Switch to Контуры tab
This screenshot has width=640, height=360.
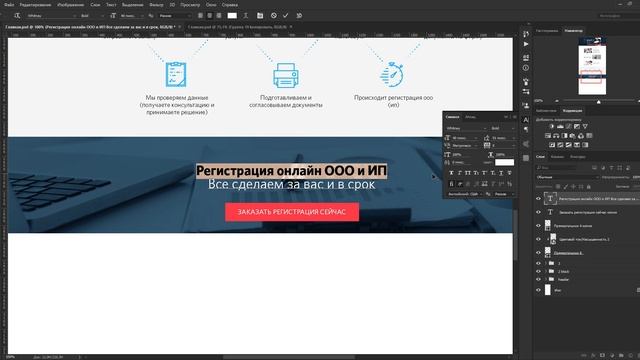578,157
